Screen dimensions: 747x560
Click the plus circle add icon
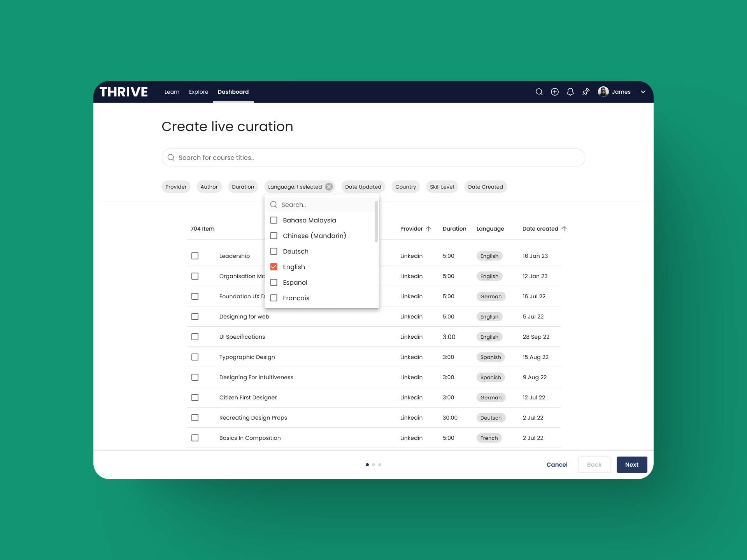pos(555,92)
